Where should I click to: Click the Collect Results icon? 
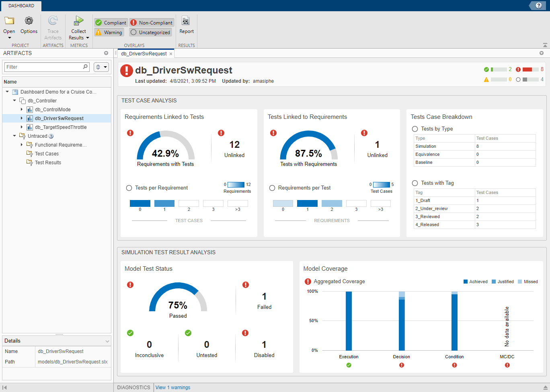pos(79,21)
